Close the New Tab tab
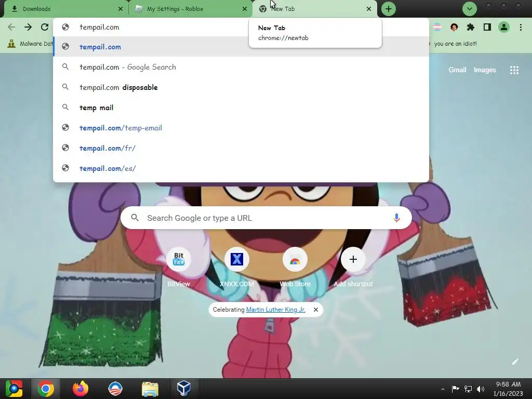The image size is (532, 399). point(369,9)
